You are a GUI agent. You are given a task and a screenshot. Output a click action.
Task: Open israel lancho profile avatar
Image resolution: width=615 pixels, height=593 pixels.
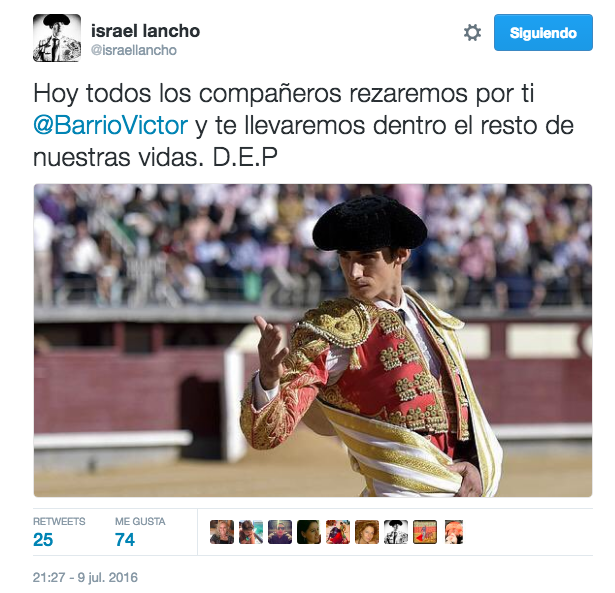(x=57, y=38)
